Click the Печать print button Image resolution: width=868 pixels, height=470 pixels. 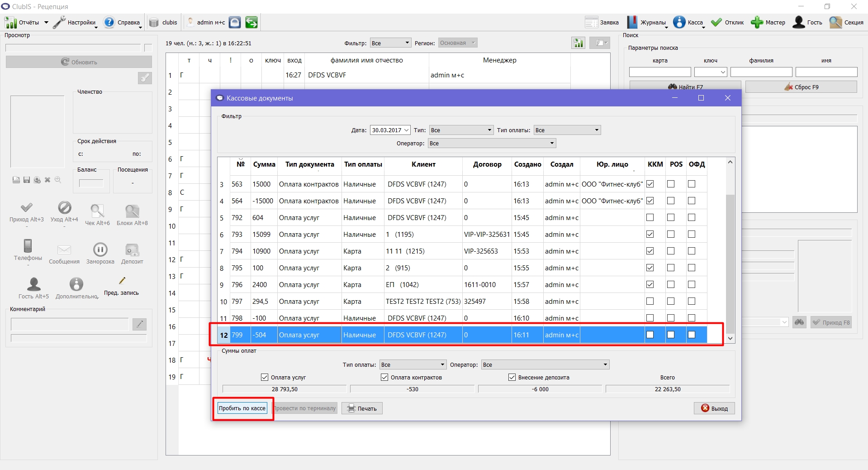(x=362, y=408)
